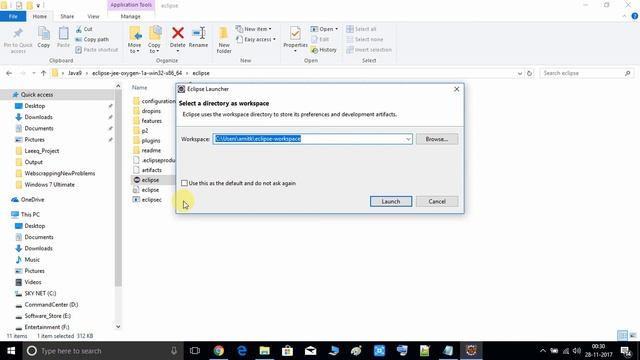The width and height of the screenshot is (640, 360).
Task: Click Edit in Open group
Action: point(320,39)
